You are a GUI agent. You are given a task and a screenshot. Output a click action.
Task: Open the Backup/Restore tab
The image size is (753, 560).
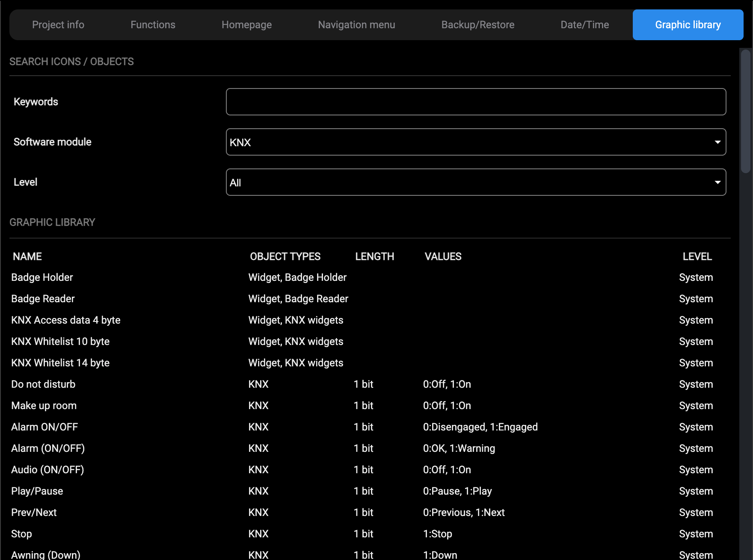478,25
